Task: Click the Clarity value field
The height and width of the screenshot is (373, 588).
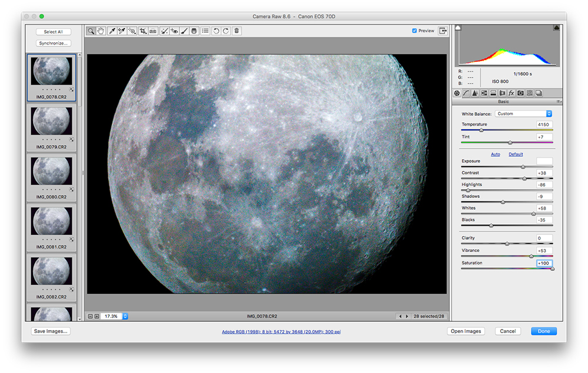Action: [x=544, y=238]
